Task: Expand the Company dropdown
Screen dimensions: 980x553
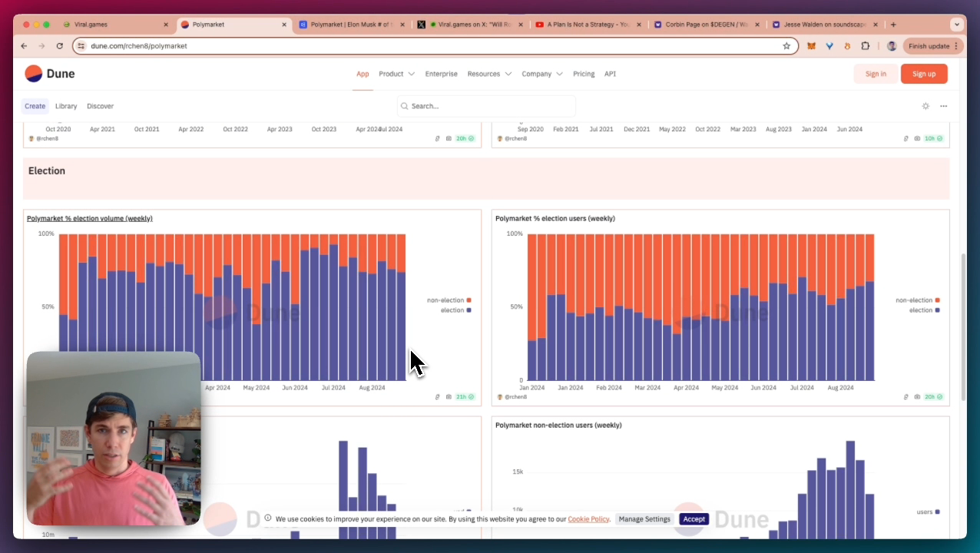Action: point(542,74)
